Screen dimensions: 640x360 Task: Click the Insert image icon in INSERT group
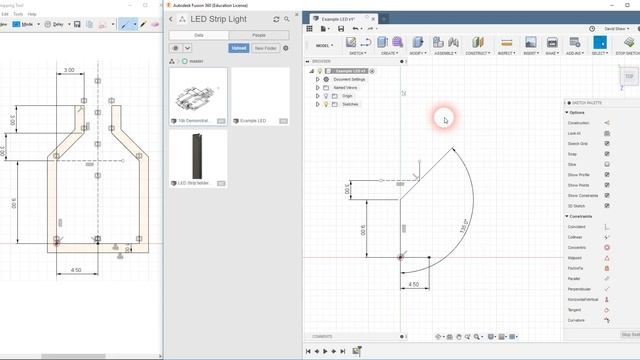click(531, 42)
